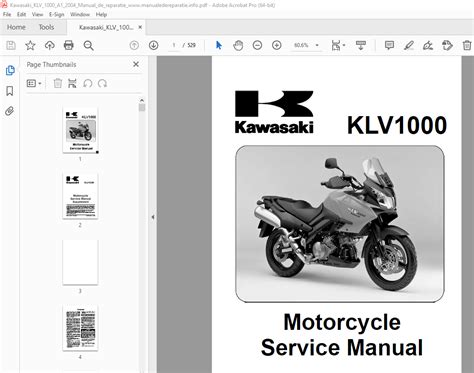Rotate page counterclockwise in thumbnails panel
Viewport: 474px width, 373px height.
point(88,83)
